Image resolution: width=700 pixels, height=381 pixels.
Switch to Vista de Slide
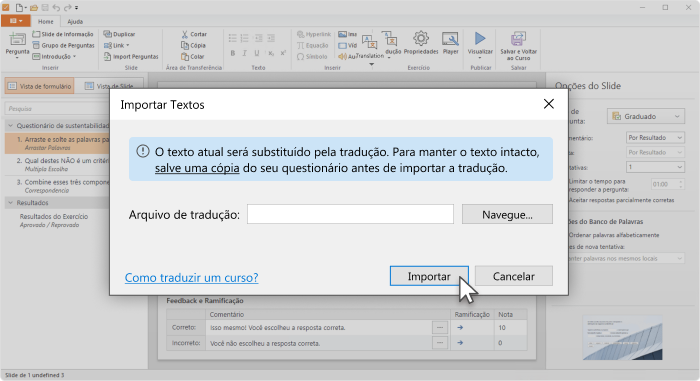(109, 86)
